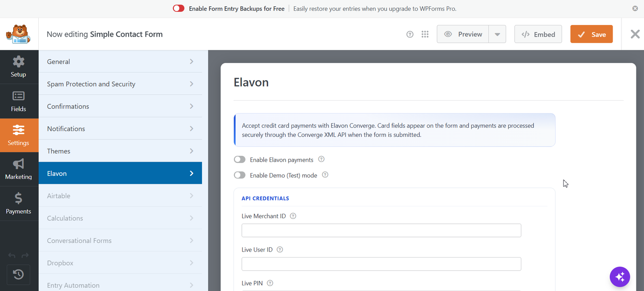
Task: Open the AI sparkle assistant button
Action: pos(620,277)
